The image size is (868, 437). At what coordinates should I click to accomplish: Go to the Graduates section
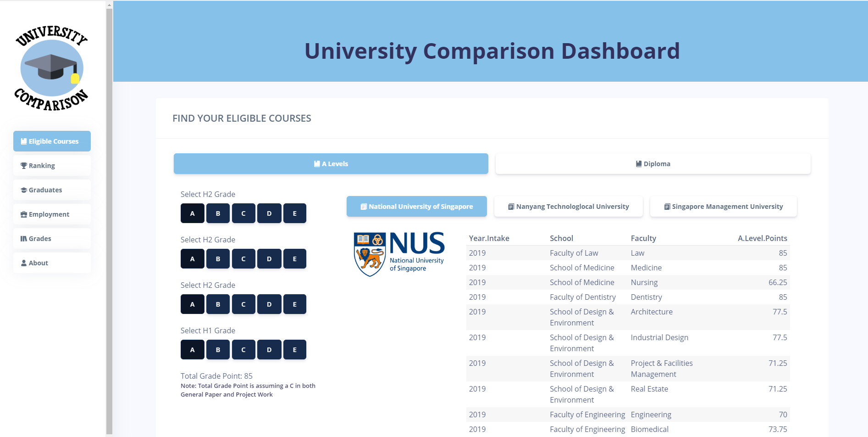coord(52,190)
